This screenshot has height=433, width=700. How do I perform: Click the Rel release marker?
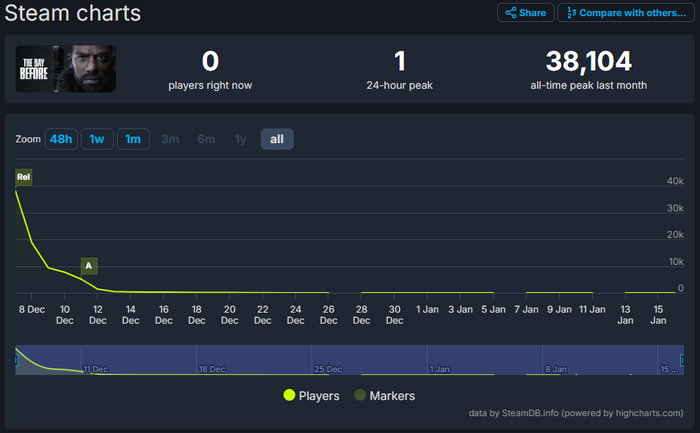click(24, 177)
